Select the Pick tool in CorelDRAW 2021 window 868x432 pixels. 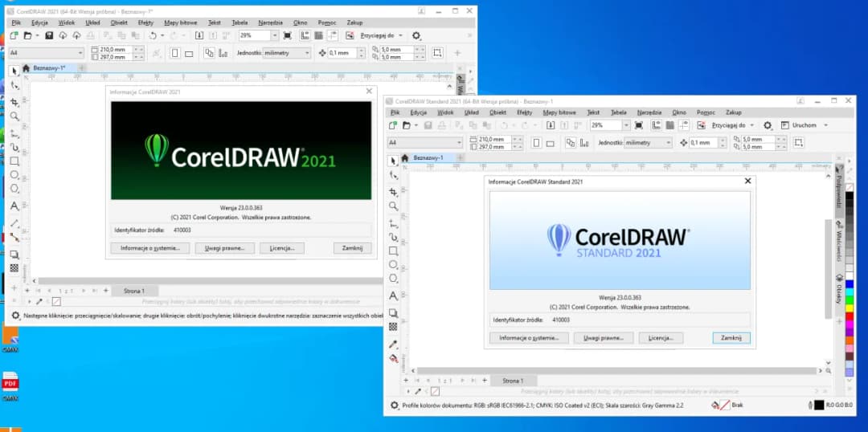tap(14, 71)
